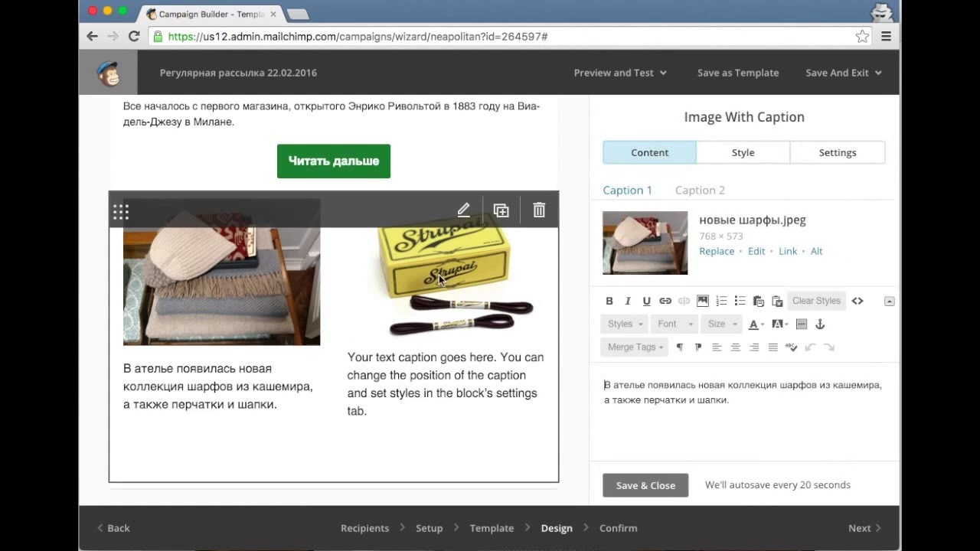Image resolution: width=980 pixels, height=551 pixels.
Task: Insert an image via the editor toolbar
Action: (703, 301)
